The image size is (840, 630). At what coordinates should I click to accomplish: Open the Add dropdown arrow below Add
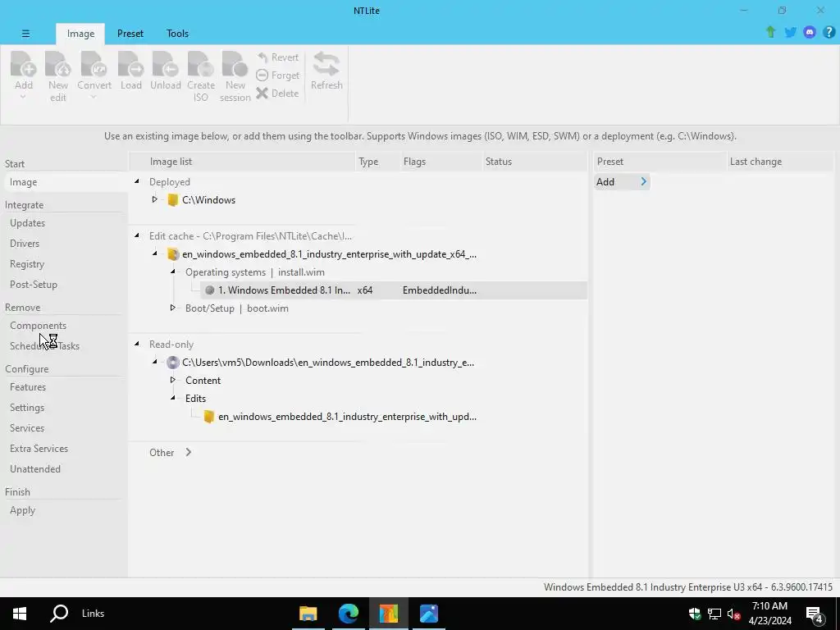(23, 97)
